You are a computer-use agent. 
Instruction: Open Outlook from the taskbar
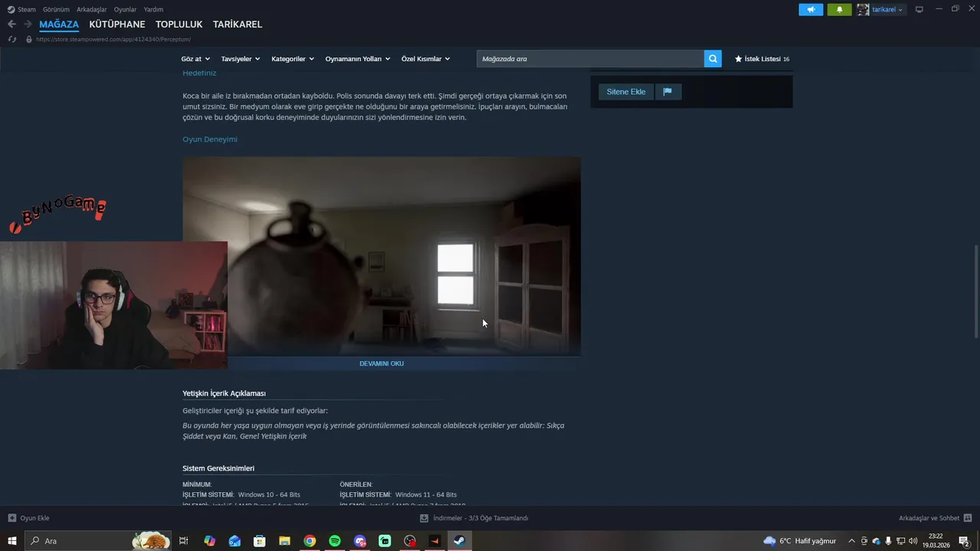[x=234, y=541]
